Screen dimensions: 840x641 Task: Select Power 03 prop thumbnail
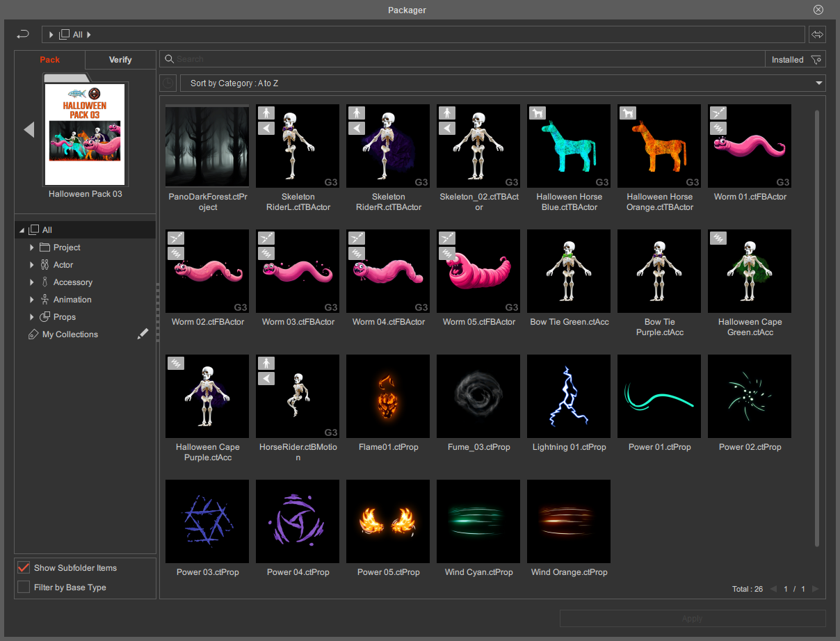click(207, 521)
